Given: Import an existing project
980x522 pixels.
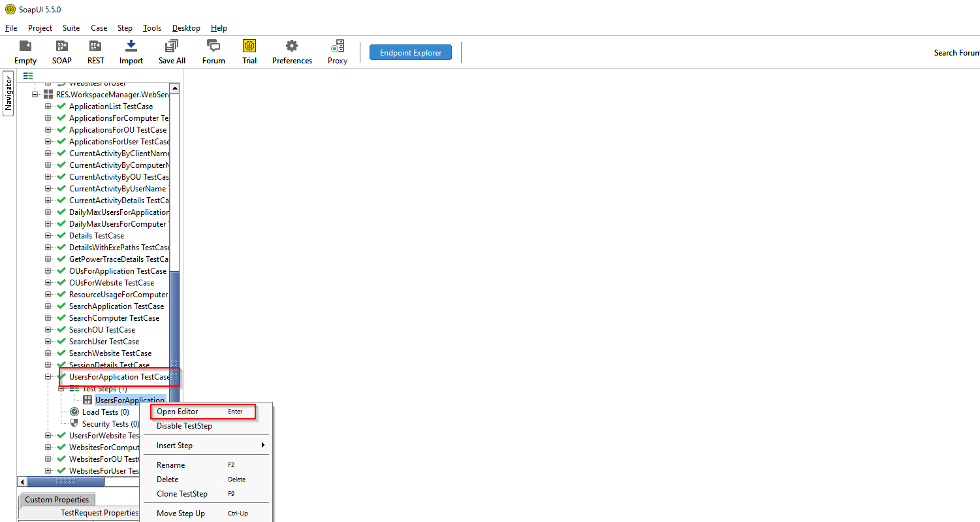Looking at the screenshot, I should (x=131, y=52).
